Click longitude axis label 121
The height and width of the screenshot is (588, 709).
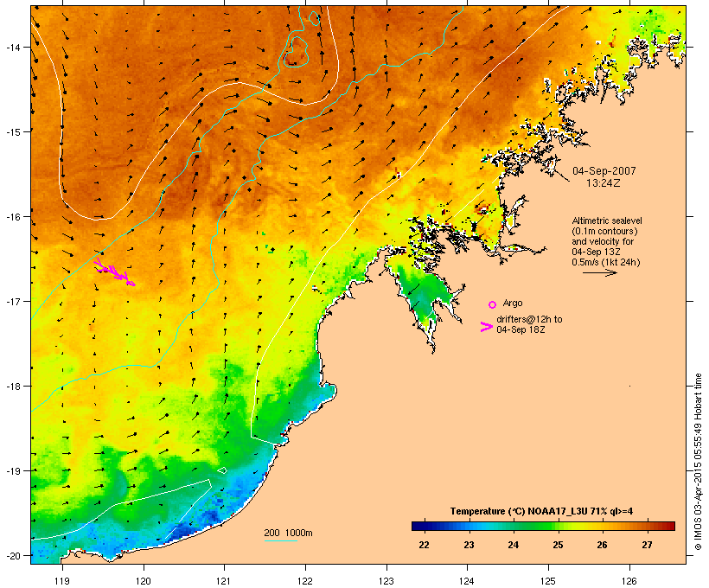click(x=224, y=581)
